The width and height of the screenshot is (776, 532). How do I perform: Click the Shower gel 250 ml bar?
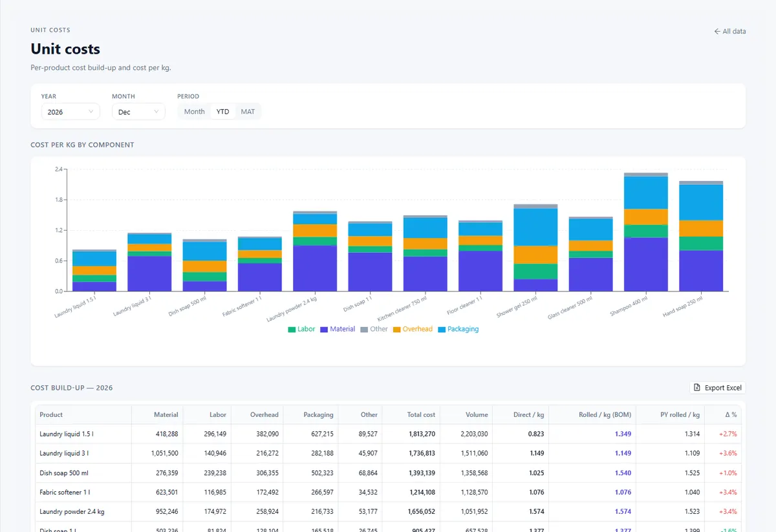pyautogui.click(x=535, y=248)
